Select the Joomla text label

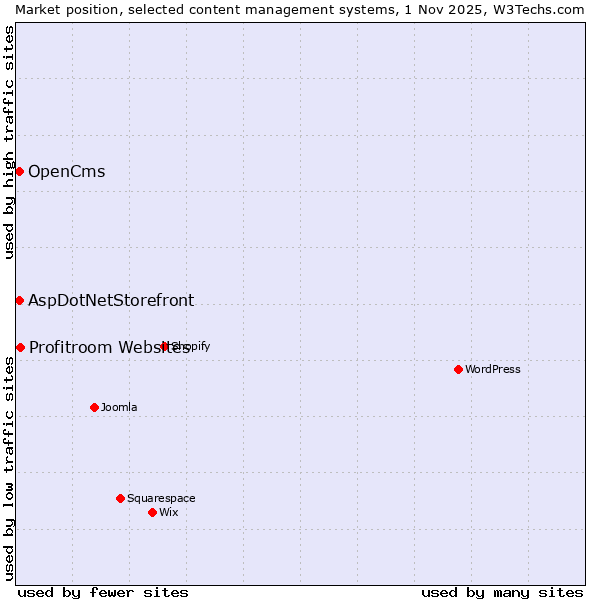click(119, 407)
